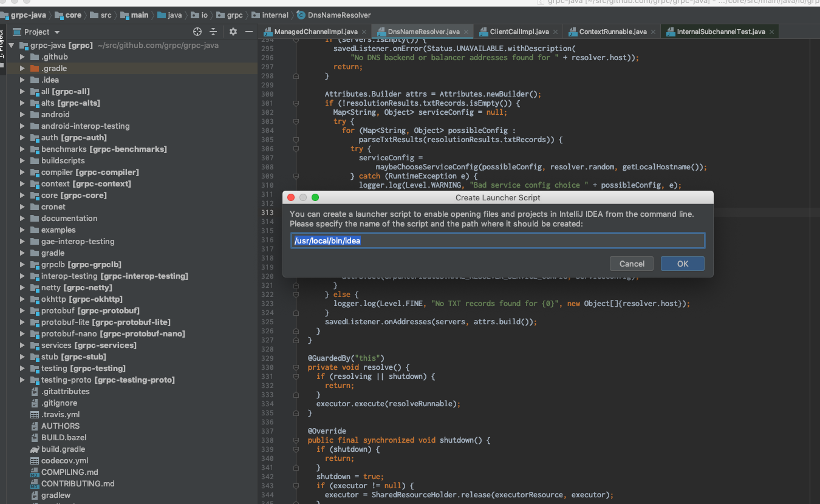Hide the Project panel with minimize icon
Viewport: 820px width, 504px height.
(248, 32)
